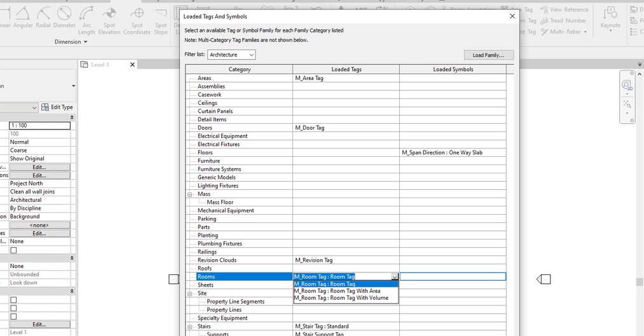The image size is (644, 336).
Task: Click the Loaded Symbols cell for Rooms
Action: coord(453,277)
